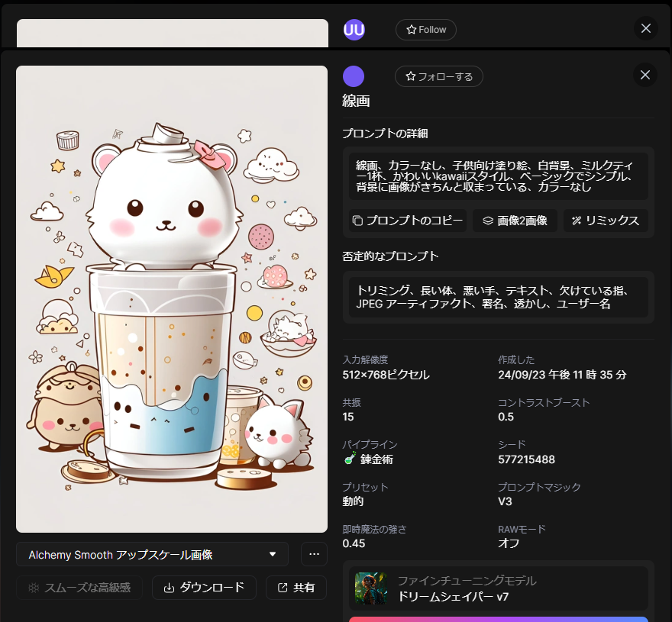Screen dimensions: 672x622
Task: Open 画像2画像 image-to-image option
Action: pyautogui.click(x=515, y=221)
